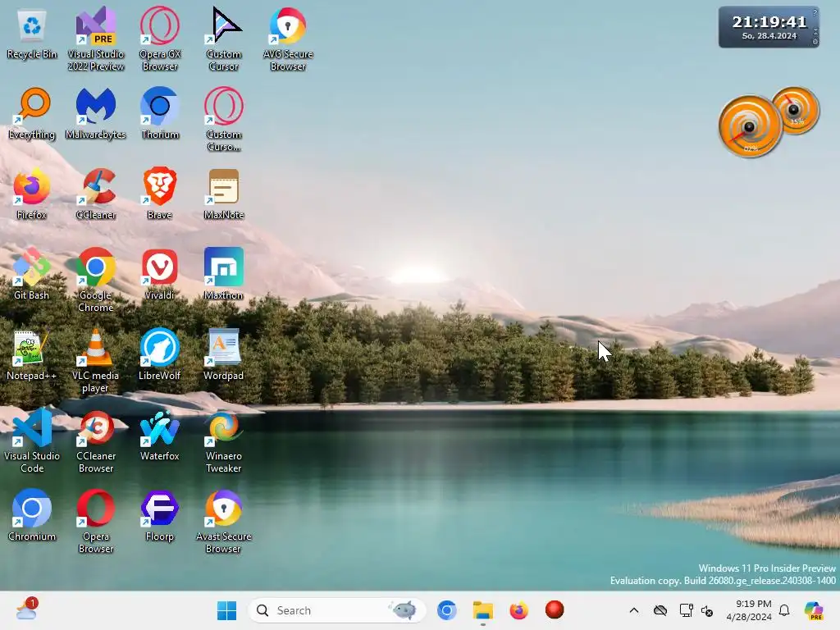Click the 21:19:41 desktop clock gadget
Viewport: 840px width, 630px height.
[768, 27]
